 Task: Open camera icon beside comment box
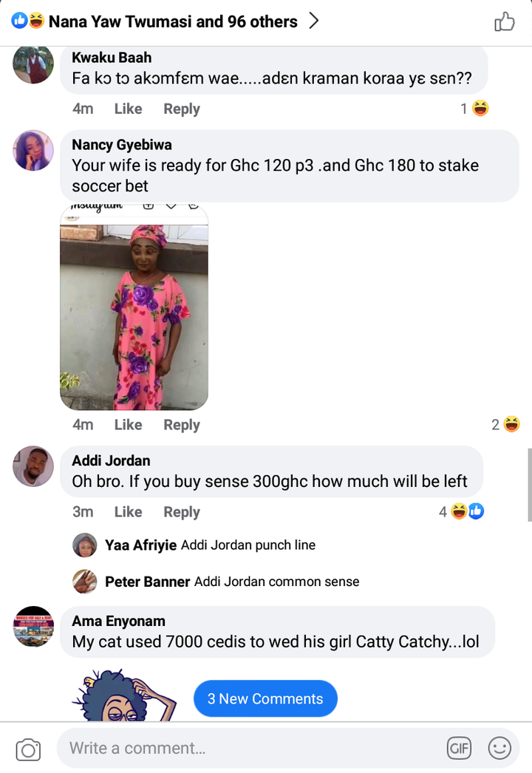coord(28,749)
